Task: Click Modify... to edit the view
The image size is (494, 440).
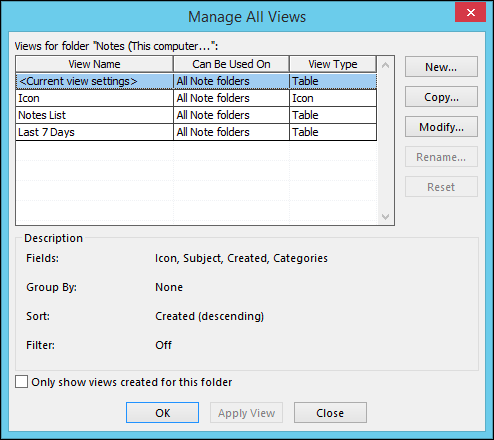Action: tap(441, 127)
